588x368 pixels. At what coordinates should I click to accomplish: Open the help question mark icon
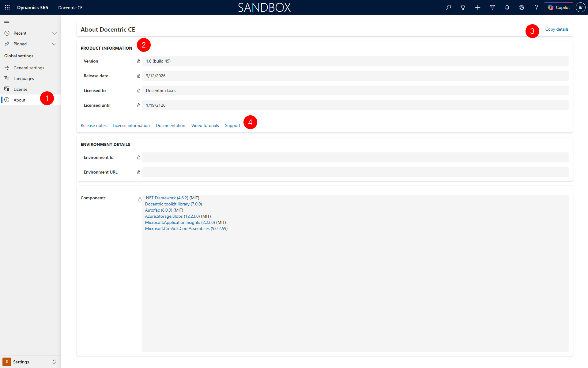[x=536, y=7]
